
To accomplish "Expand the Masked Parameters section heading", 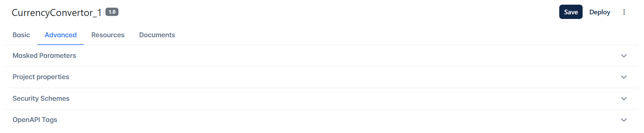I will [x=44, y=56].
